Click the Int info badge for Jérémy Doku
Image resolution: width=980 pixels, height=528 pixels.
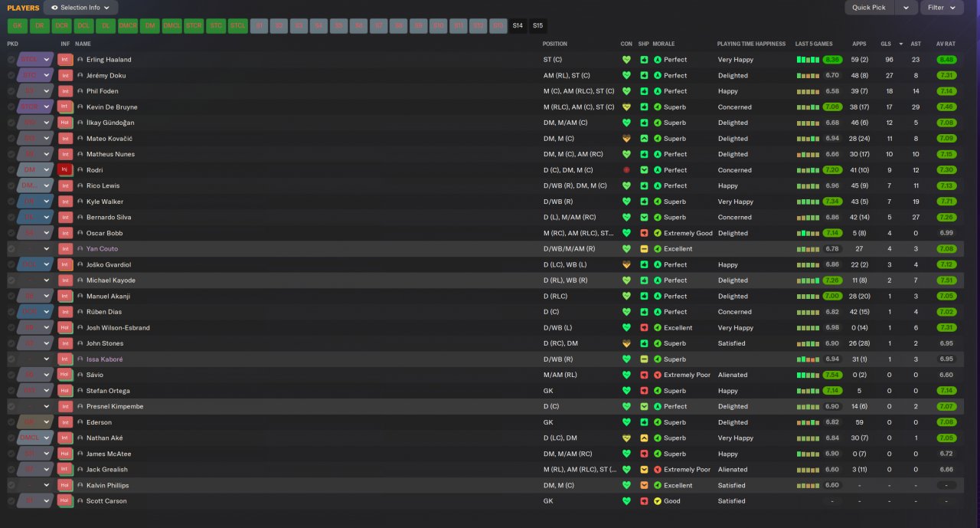(65, 76)
